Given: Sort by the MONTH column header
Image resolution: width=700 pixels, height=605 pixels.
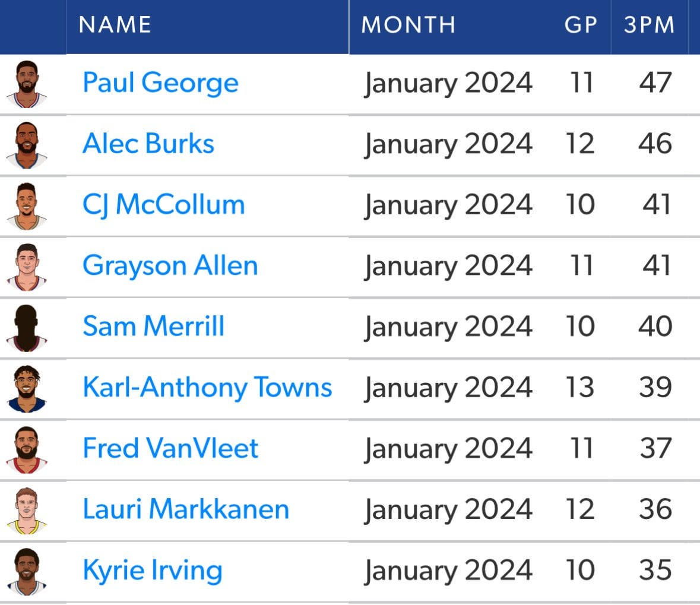Looking at the screenshot, I should [x=408, y=25].
